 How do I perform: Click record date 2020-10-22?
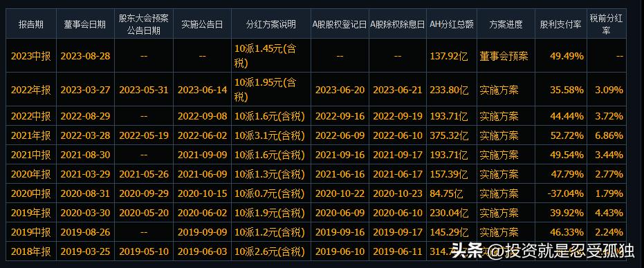click(340, 193)
